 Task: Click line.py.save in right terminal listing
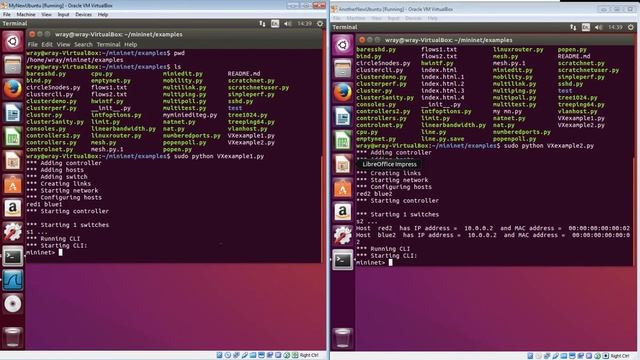tap(442, 139)
